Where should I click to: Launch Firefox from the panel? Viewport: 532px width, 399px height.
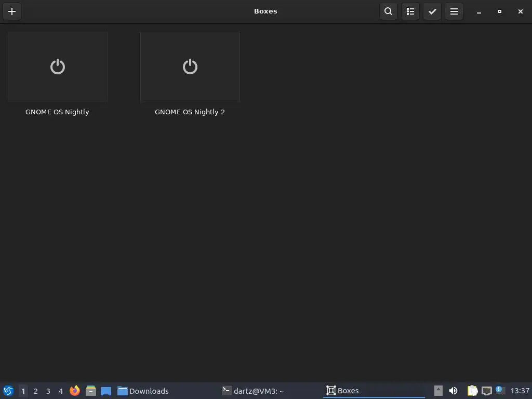75,391
